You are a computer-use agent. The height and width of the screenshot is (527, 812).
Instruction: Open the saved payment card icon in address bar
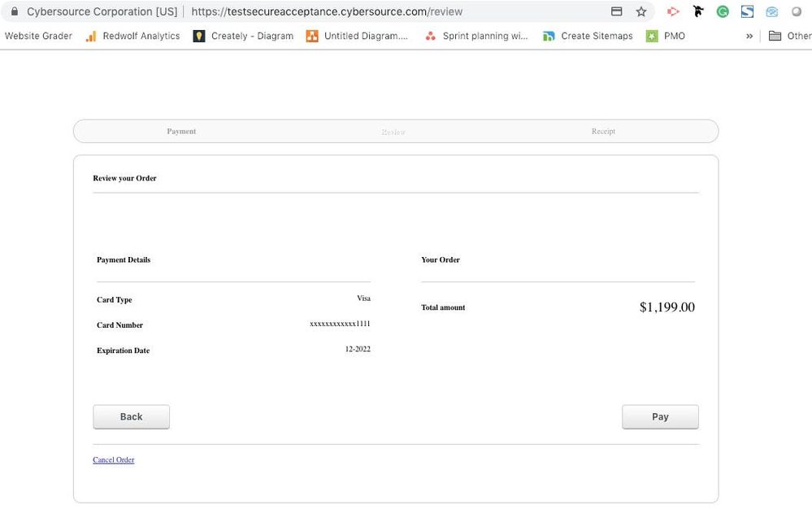pos(616,11)
